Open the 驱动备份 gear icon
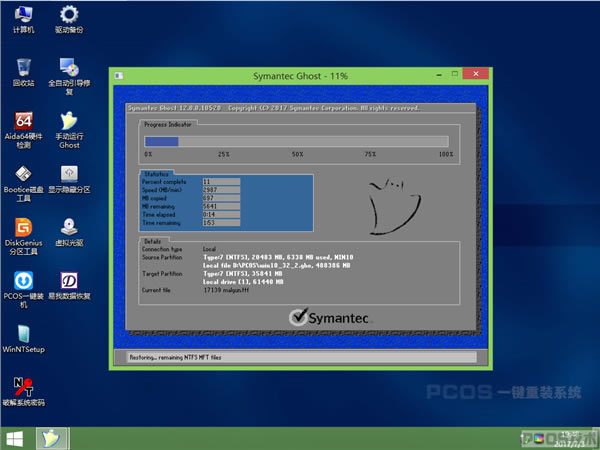This screenshot has width=600, height=450. [x=70, y=16]
